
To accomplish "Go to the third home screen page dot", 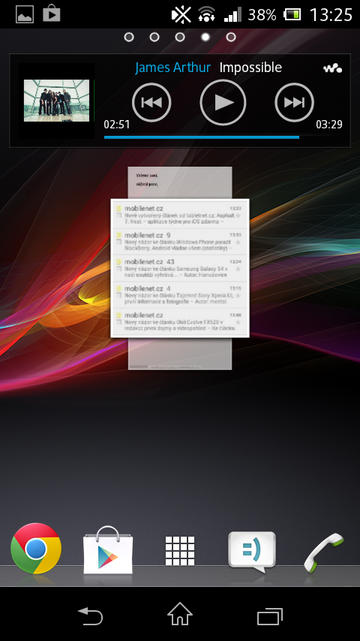I will [x=180, y=37].
